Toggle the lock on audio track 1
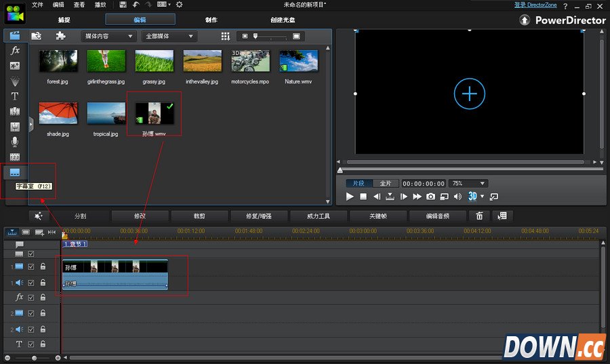 click(x=43, y=283)
